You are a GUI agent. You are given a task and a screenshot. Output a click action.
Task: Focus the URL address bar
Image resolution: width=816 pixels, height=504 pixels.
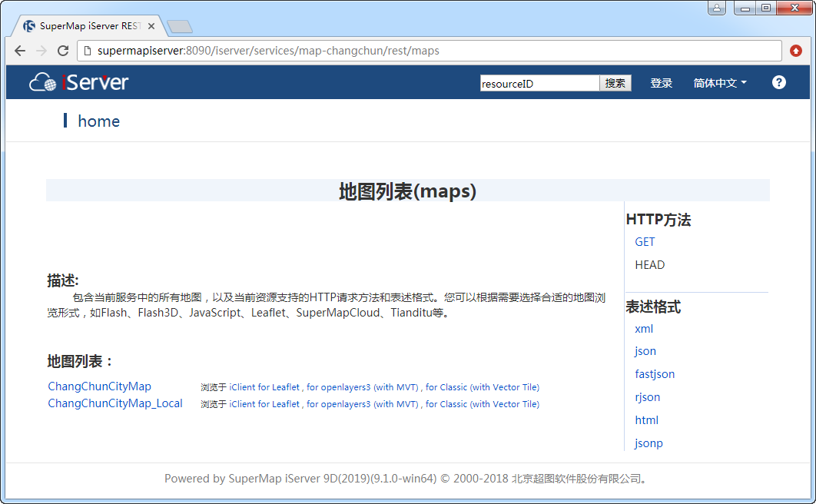[430, 51]
